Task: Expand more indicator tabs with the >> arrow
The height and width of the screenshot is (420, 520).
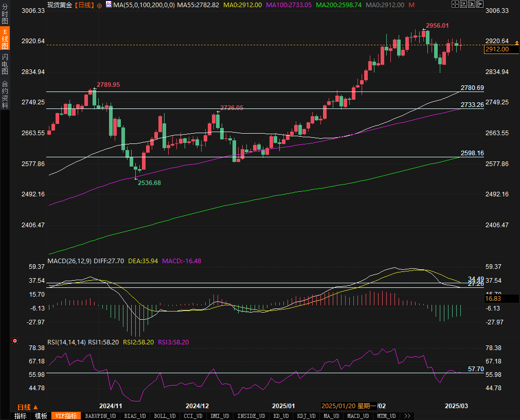Action: [407, 416]
